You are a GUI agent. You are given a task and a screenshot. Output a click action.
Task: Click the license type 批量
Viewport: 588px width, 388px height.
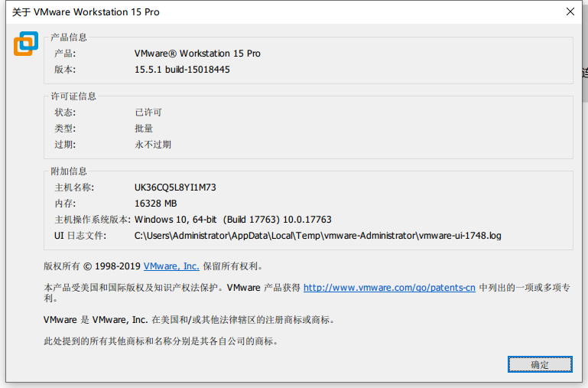(x=144, y=129)
